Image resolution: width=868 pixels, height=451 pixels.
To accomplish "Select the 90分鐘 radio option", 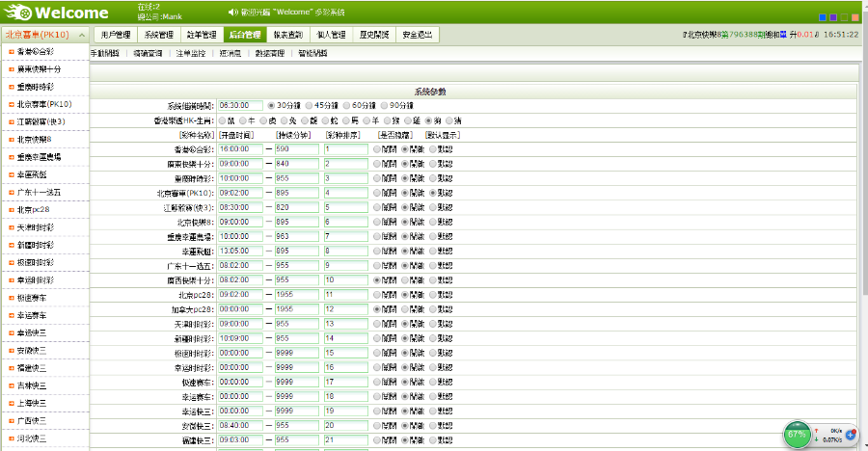I will tap(386, 106).
